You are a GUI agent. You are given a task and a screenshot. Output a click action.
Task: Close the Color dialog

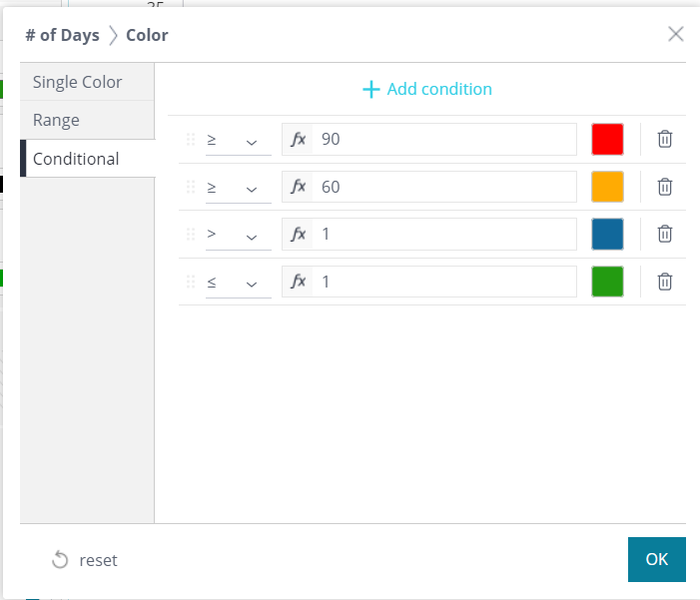coord(676,34)
